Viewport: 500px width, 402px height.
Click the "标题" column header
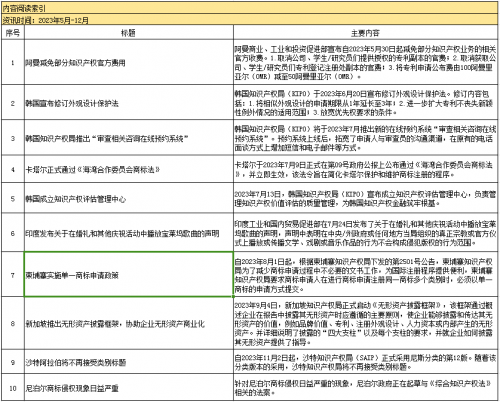click(129, 33)
